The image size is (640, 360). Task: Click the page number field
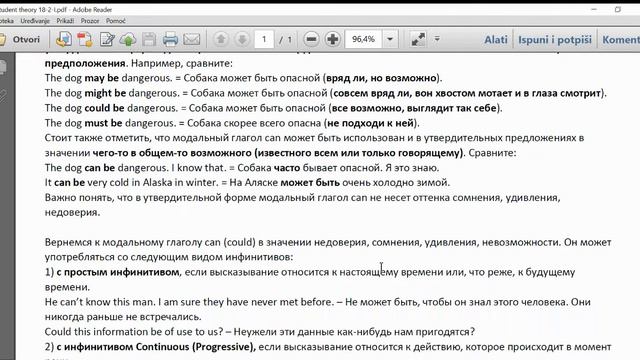(264, 39)
